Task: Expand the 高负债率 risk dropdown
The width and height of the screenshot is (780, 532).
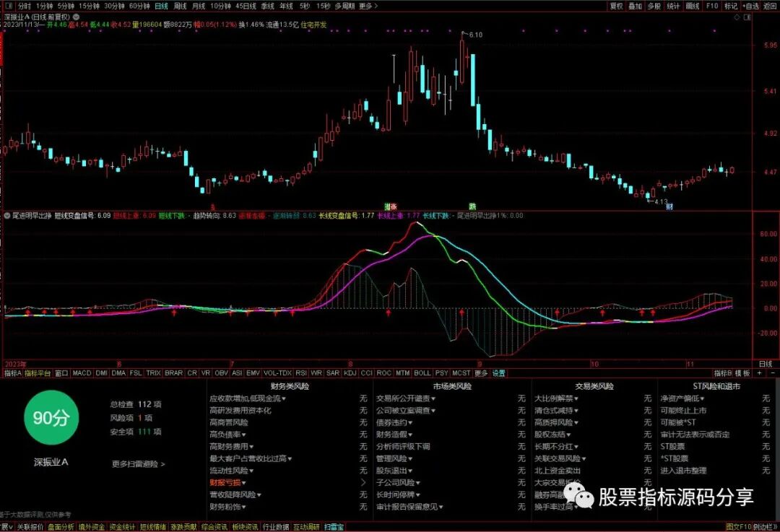Action: tap(227, 435)
